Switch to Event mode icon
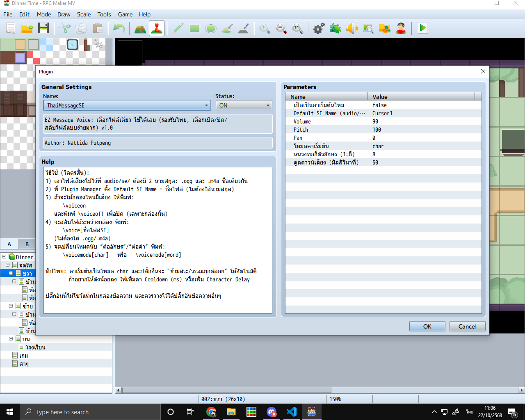The width and height of the screenshot is (525, 420). pos(157,28)
